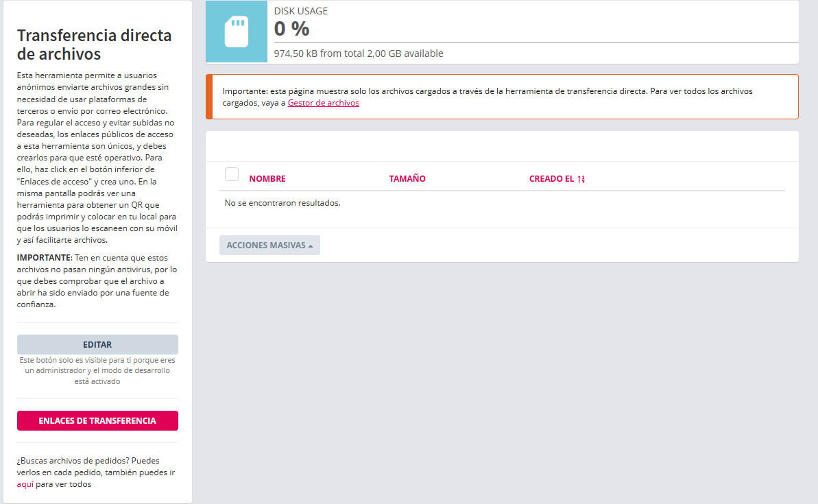The height and width of the screenshot is (504, 818).
Task: Click the Transferencia directa de archivos heading
Action: [94, 45]
